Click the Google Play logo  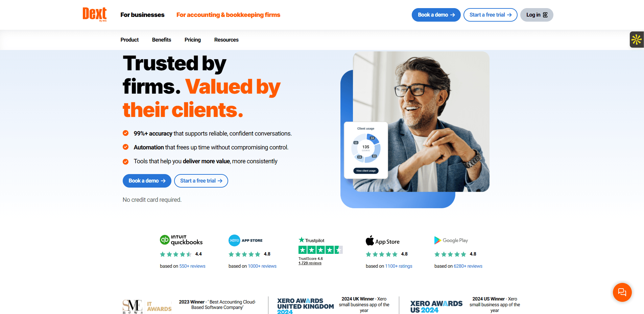(451, 240)
